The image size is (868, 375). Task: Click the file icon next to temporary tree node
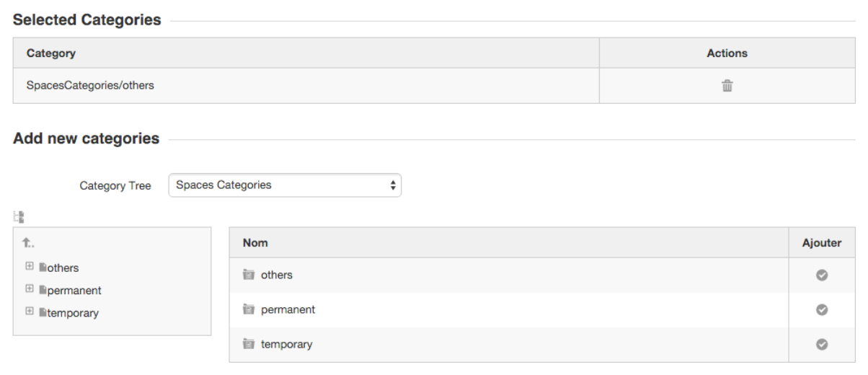(43, 313)
